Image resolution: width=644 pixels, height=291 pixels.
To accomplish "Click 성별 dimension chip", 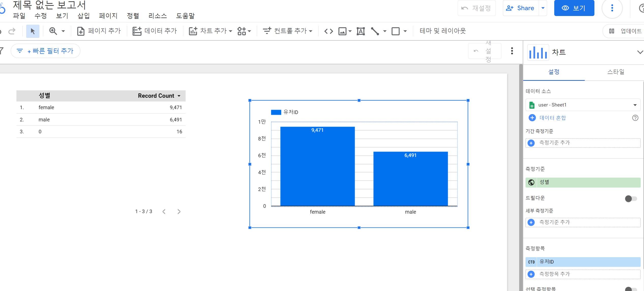I will tap(583, 182).
